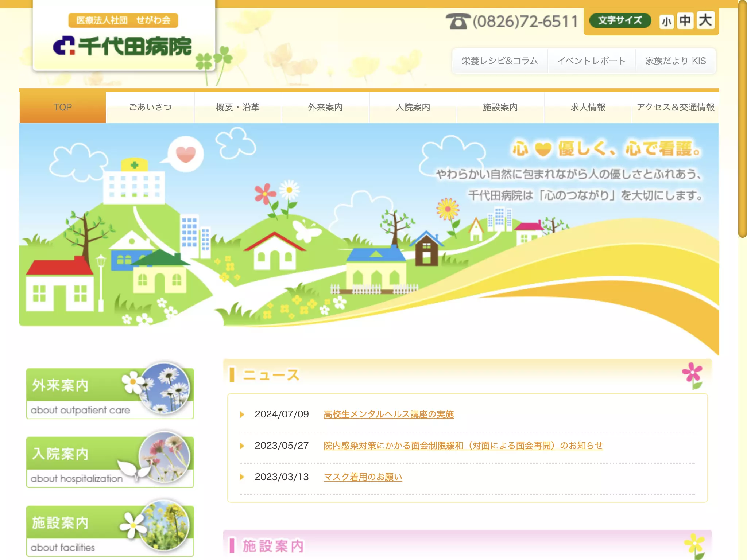Click the arrow bullet beside 2023/05/27 news
The width and height of the screenshot is (747, 560).
pyautogui.click(x=242, y=446)
